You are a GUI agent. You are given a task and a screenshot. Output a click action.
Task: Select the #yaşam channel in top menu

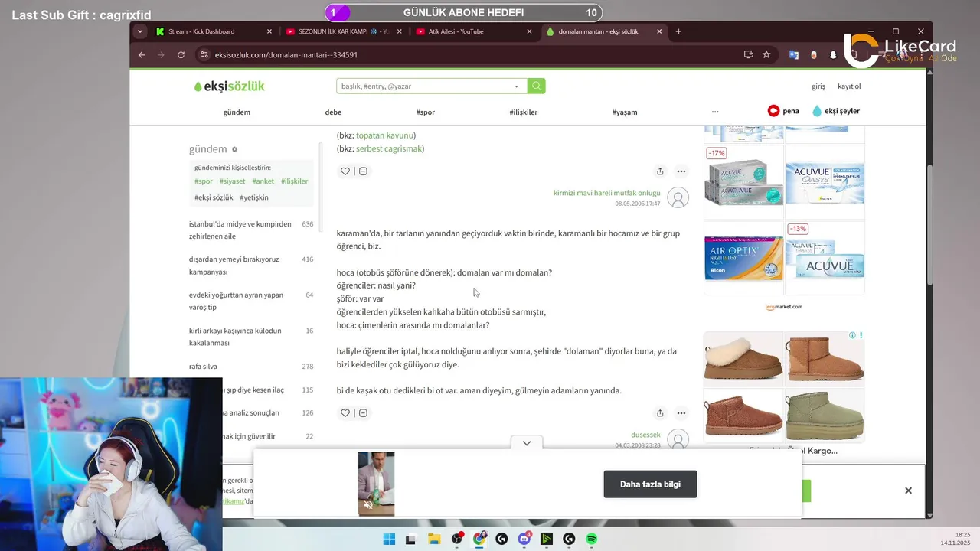pos(625,112)
